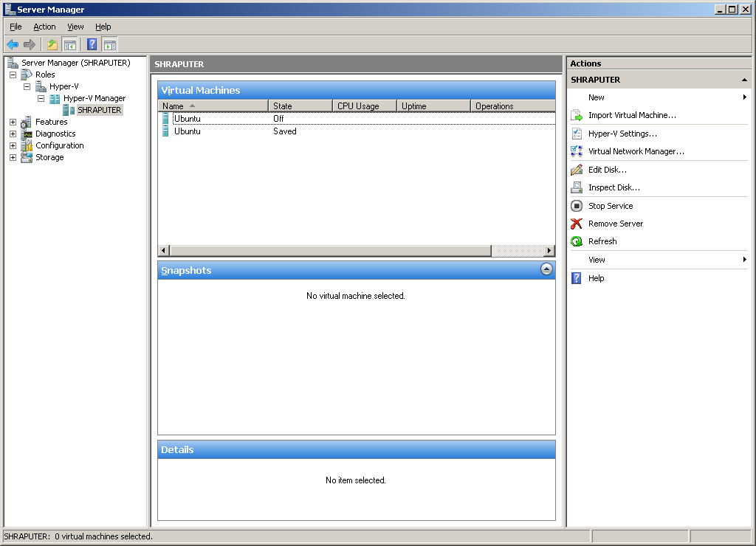
Task: Toggle the Show/Hide Console Tree toolbar icon
Action: pyautogui.click(x=70, y=44)
